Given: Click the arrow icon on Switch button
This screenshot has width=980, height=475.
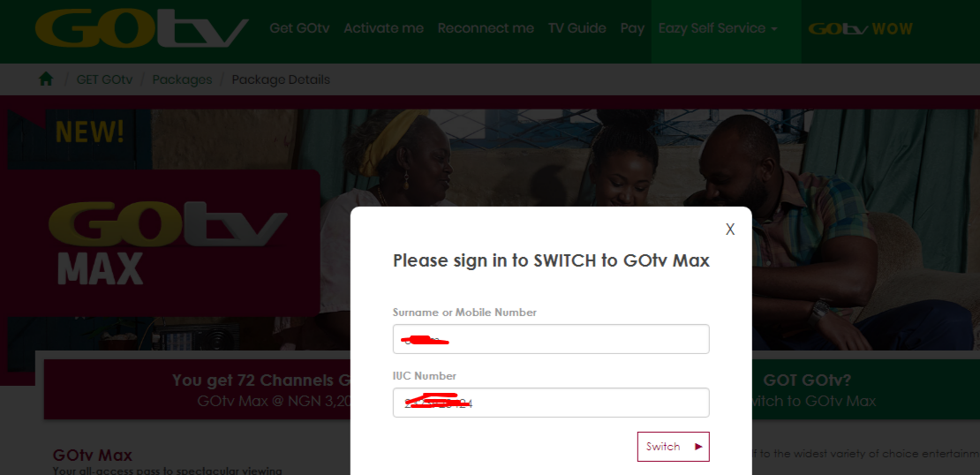Looking at the screenshot, I should pyautogui.click(x=698, y=447).
